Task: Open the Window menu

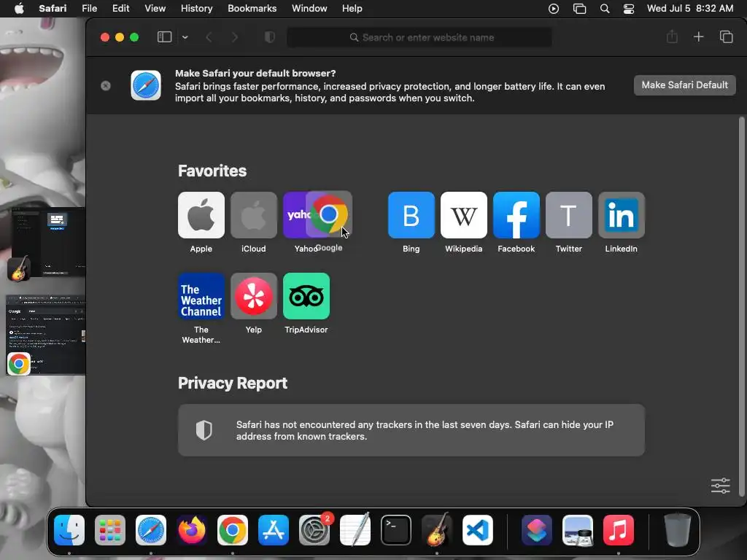Action: (x=309, y=9)
